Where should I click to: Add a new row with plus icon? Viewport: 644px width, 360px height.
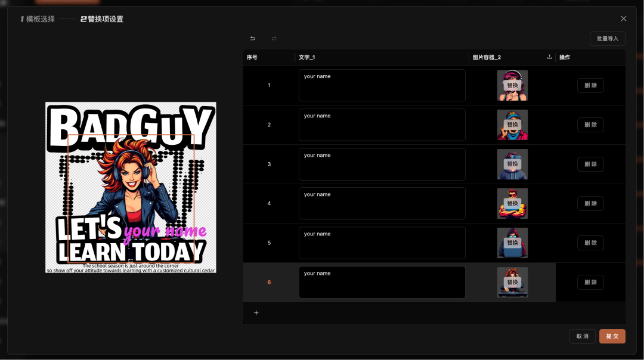[x=256, y=313]
